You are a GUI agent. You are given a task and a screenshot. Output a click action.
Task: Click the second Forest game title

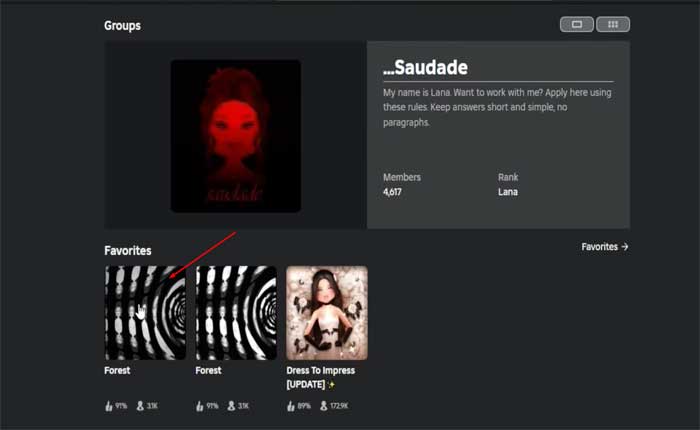tap(208, 370)
